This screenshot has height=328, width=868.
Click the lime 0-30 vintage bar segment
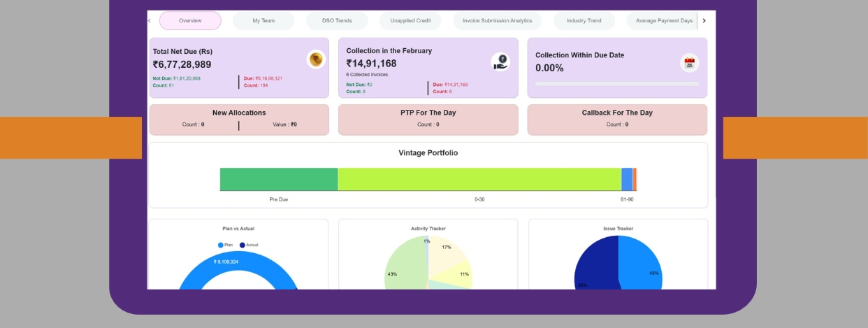[x=479, y=179]
